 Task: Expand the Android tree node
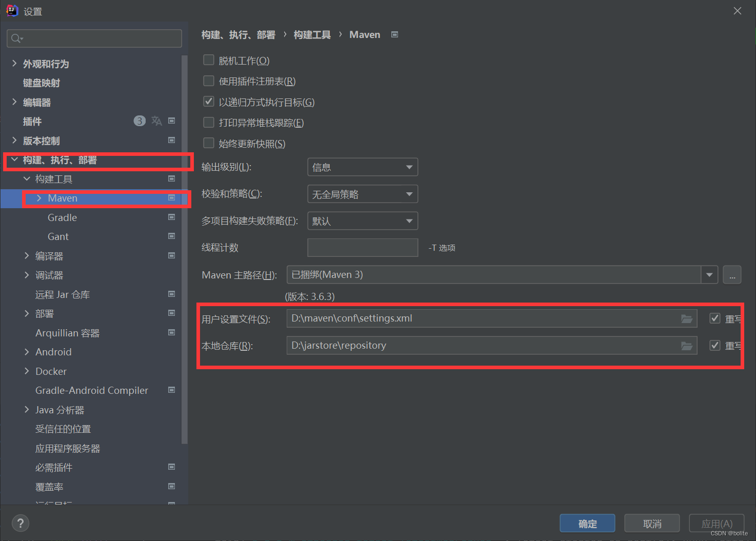coord(27,352)
